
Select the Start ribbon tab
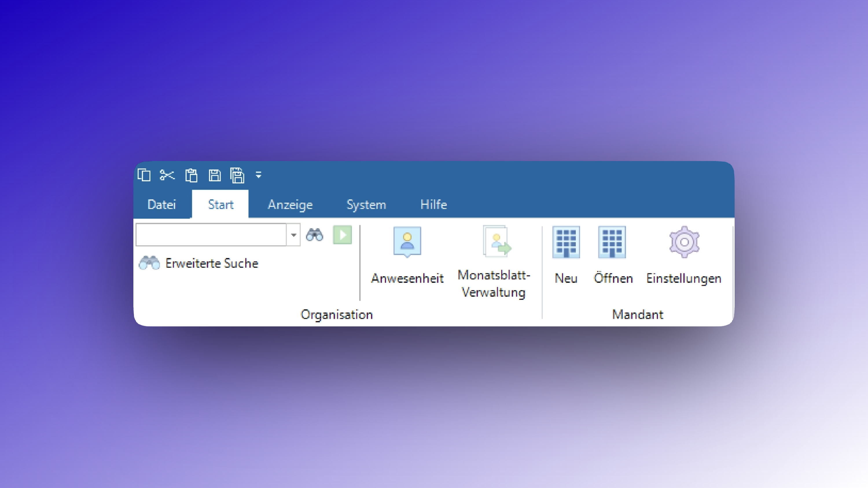220,204
